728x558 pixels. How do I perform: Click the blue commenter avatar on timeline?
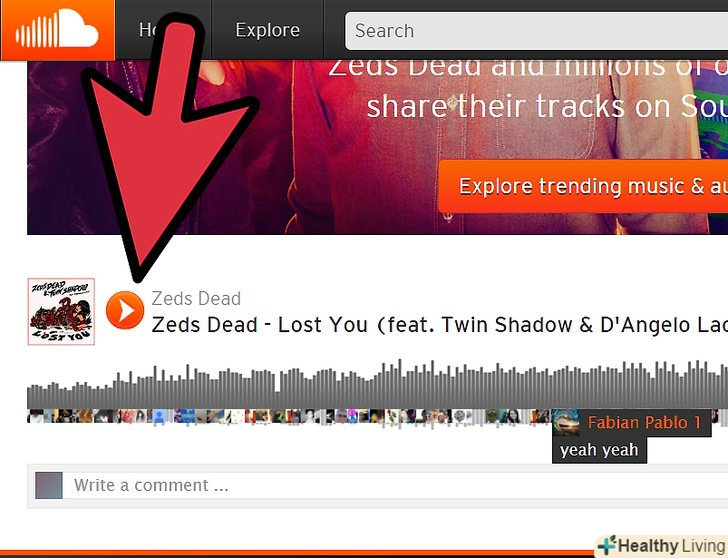(159, 416)
